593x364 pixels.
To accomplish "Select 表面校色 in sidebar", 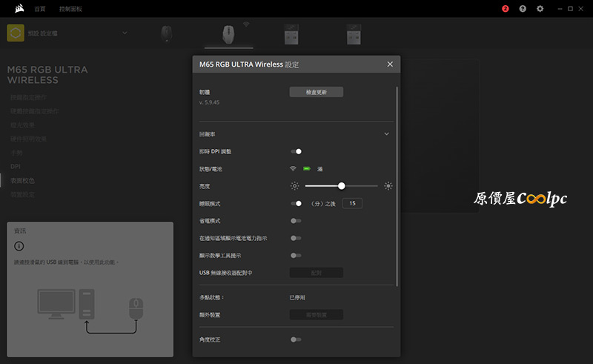I will (22, 181).
